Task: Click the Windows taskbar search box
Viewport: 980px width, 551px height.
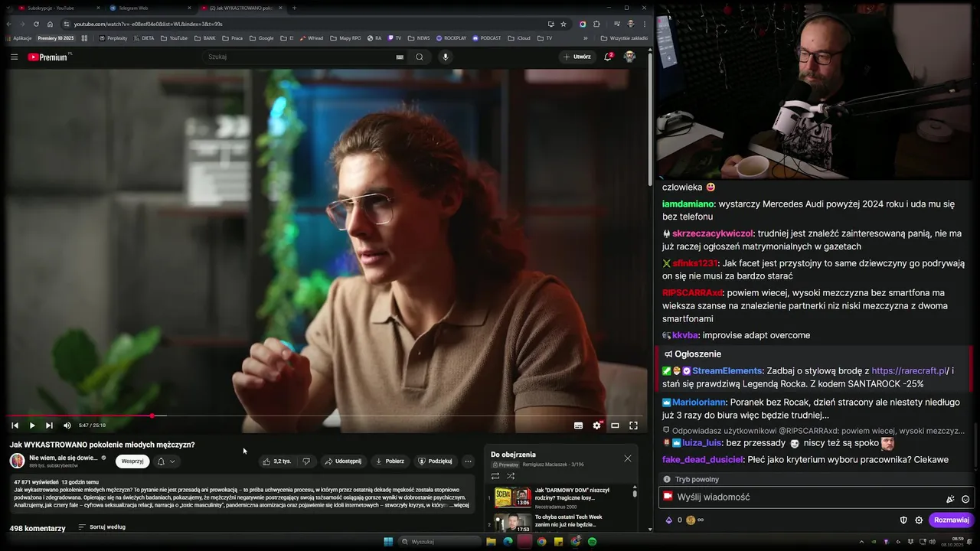Action: click(x=439, y=542)
